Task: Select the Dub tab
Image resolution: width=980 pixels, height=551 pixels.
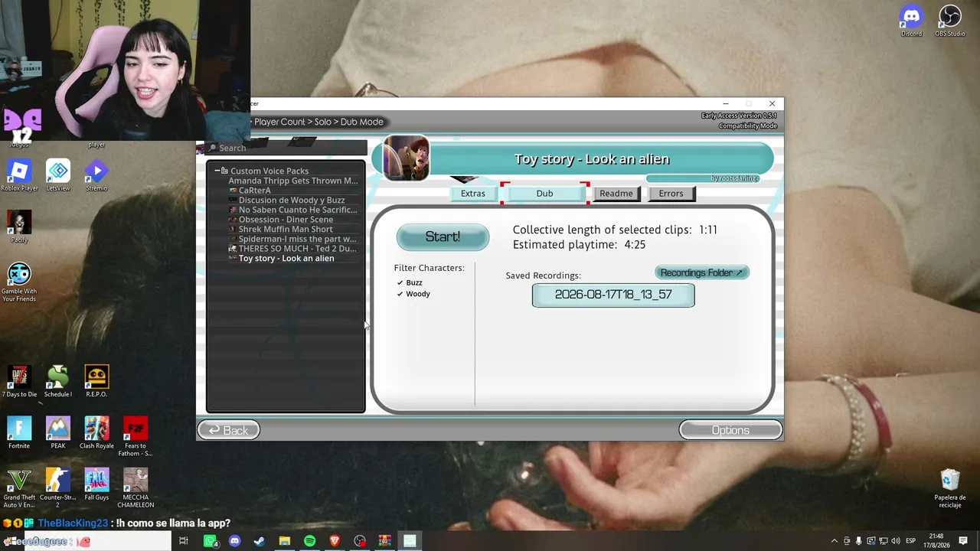Action: 544,194
